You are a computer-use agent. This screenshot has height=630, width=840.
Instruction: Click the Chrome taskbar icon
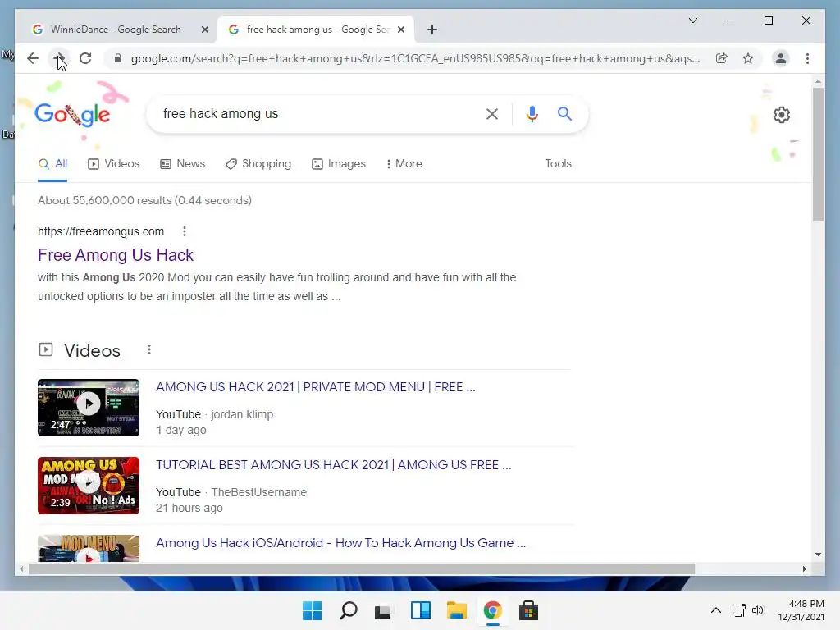tap(492, 610)
